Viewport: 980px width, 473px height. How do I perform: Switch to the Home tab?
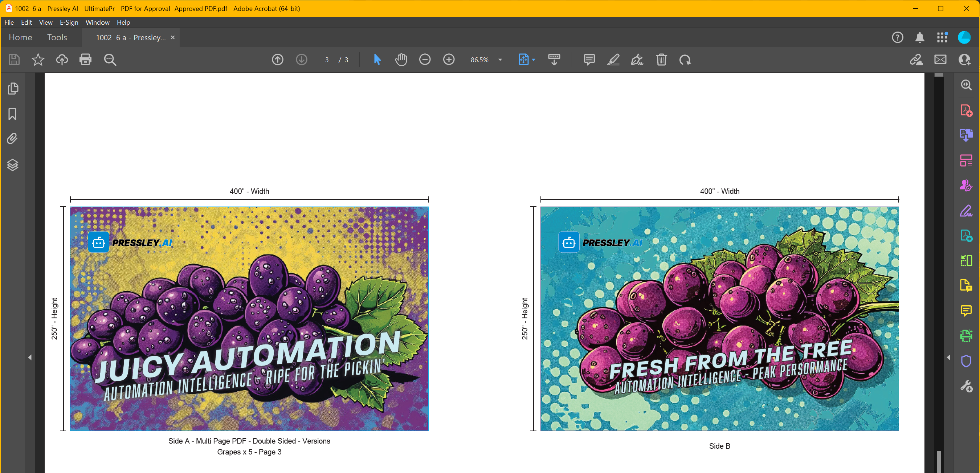[21, 37]
